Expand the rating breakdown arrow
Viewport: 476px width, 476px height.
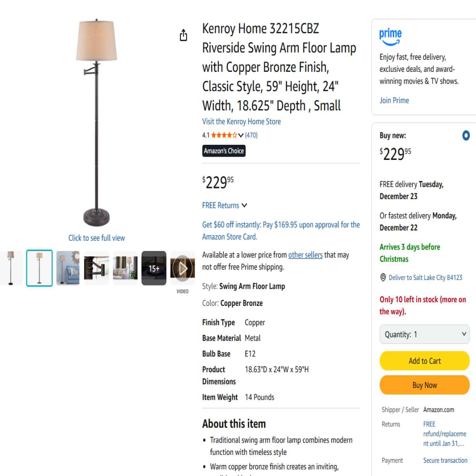(x=241, y=135)
